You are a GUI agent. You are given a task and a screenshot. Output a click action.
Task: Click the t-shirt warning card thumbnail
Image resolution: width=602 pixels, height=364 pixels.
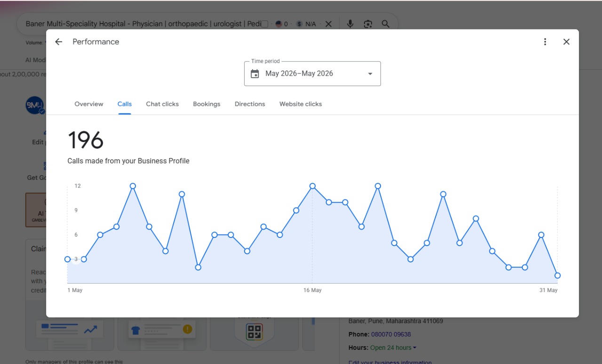pyautogui.click(x=162, y=329)
